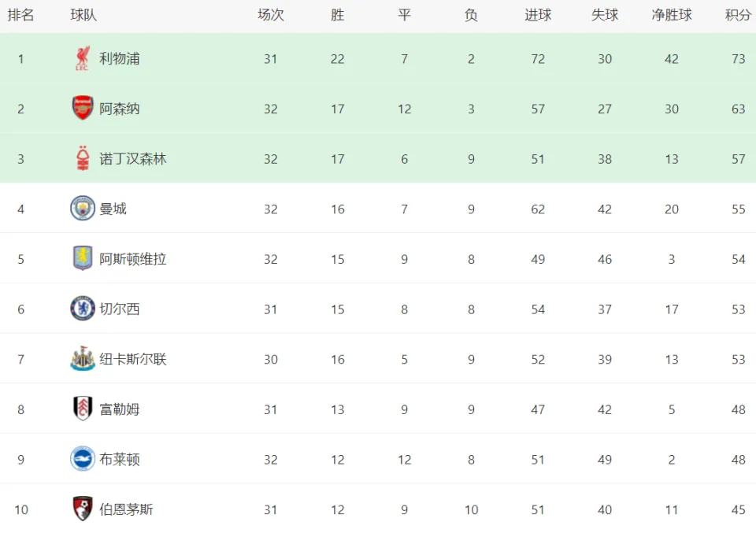Image resolution: width=756 pixels, height=533 pixels.
Task: Click the Fulham club badge
Action: (x=83, y=409)
